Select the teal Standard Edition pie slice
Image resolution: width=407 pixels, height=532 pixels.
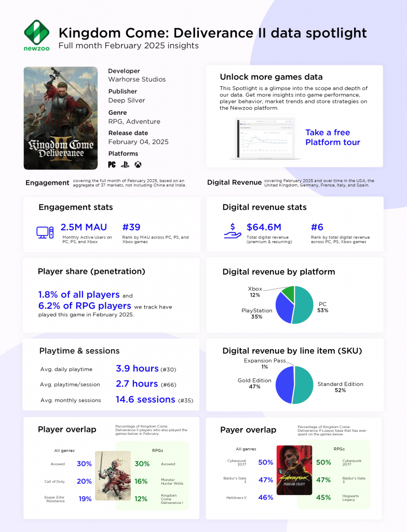[304, 385]
